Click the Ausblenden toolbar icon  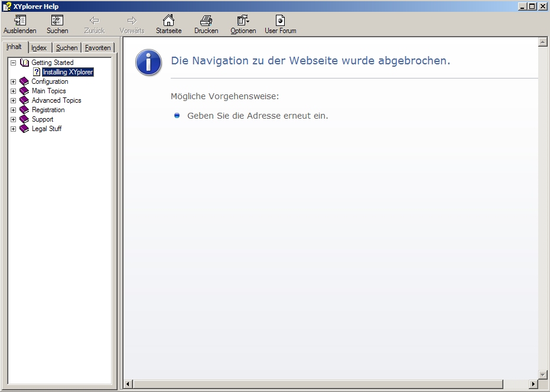click(19, 21)
